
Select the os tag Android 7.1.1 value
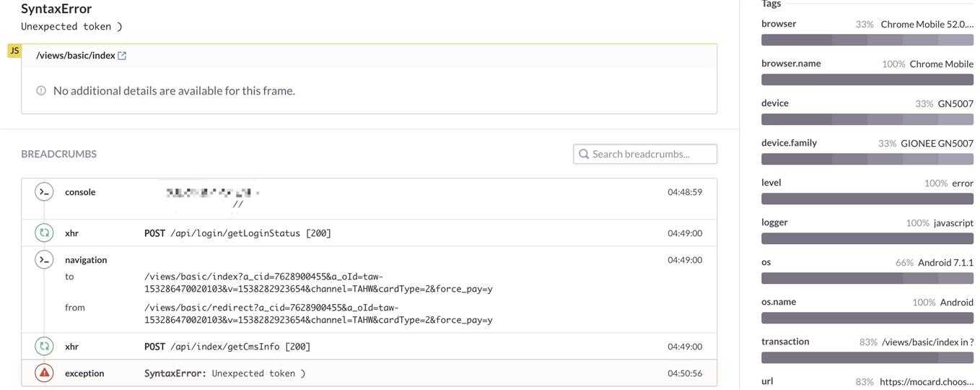945,262
